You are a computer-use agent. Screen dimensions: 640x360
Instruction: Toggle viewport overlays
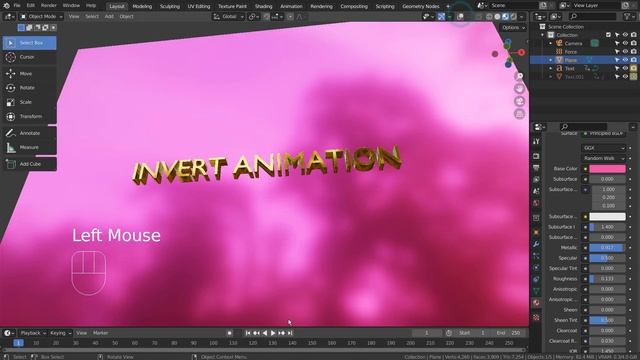(x=460, y=17)
